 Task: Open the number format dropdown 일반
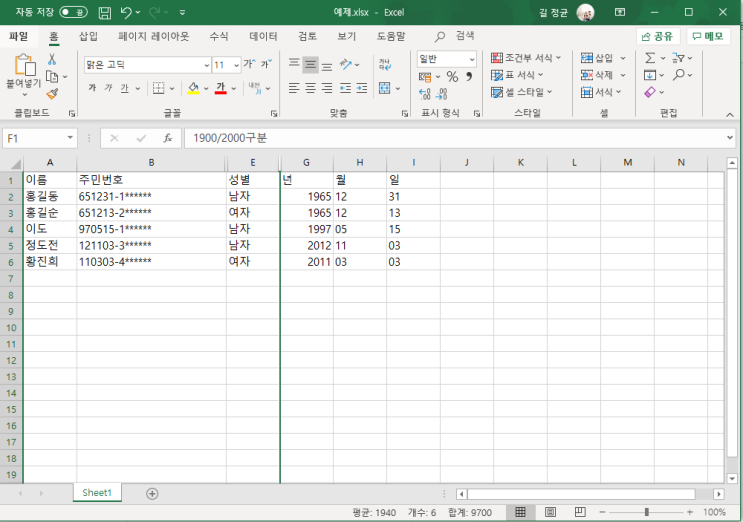click(472, 59)
